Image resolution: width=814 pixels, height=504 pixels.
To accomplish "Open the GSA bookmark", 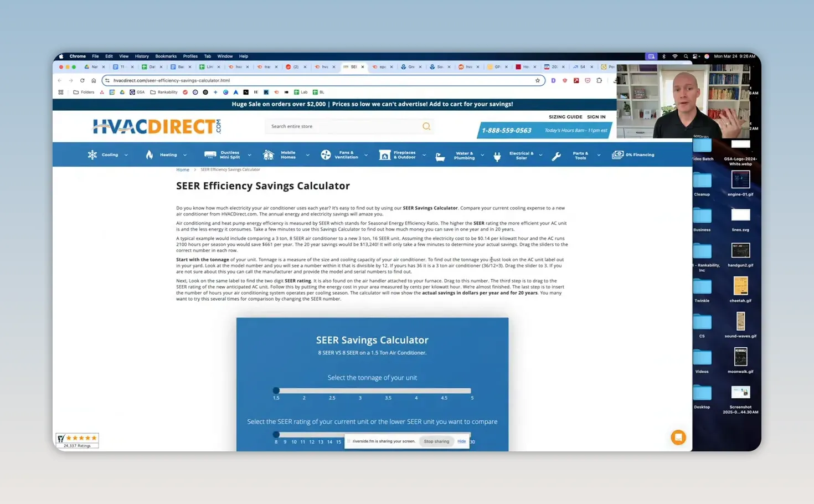I will [137, 92].
